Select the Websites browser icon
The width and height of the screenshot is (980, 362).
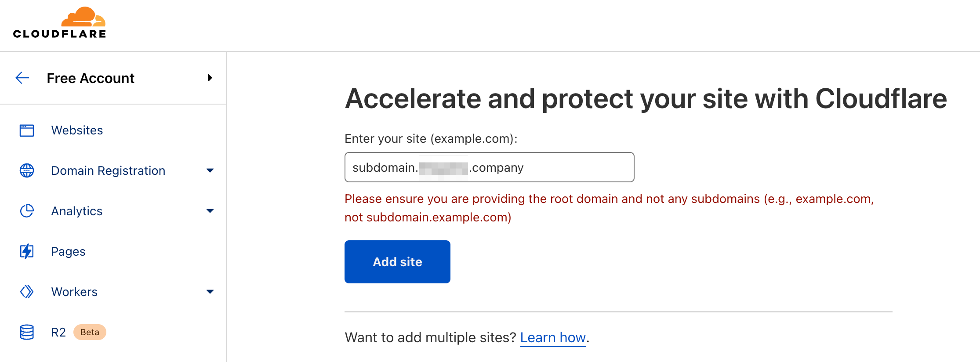tap(26, 130)
